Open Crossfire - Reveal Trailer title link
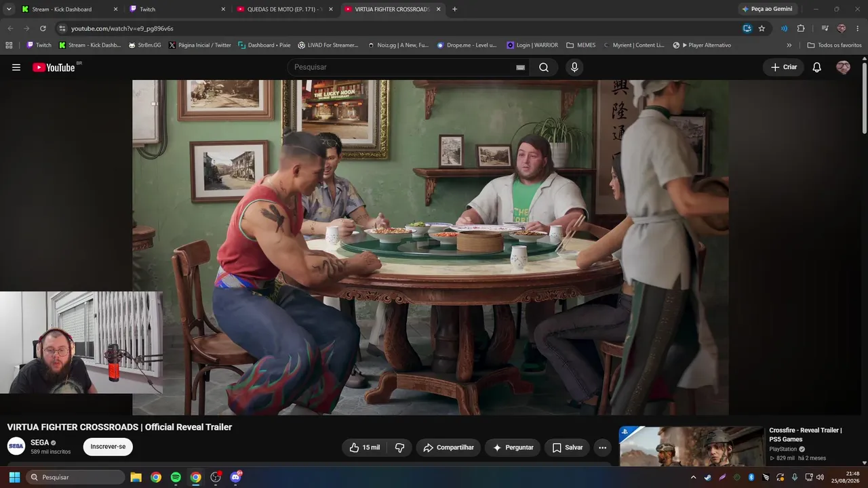This screenshot has width=868, height=488. 806,434
